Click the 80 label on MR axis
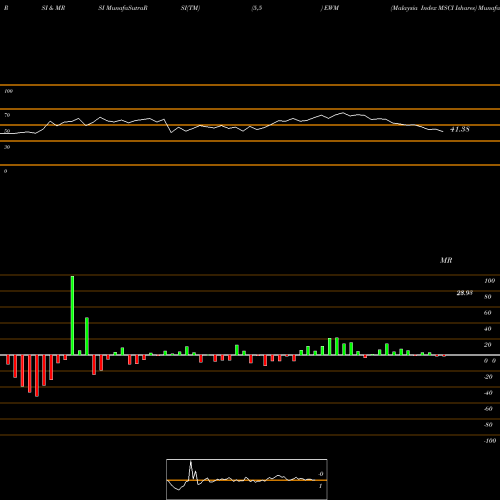500x500 pixels. point(488,297)
